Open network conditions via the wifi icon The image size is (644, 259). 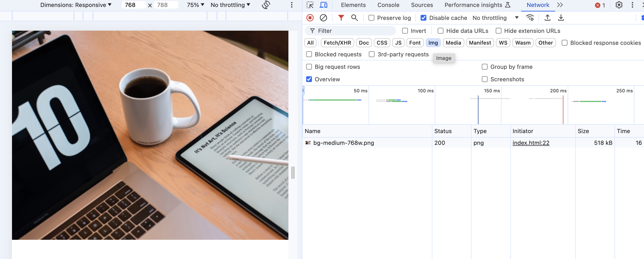click(x=530, y=18)
